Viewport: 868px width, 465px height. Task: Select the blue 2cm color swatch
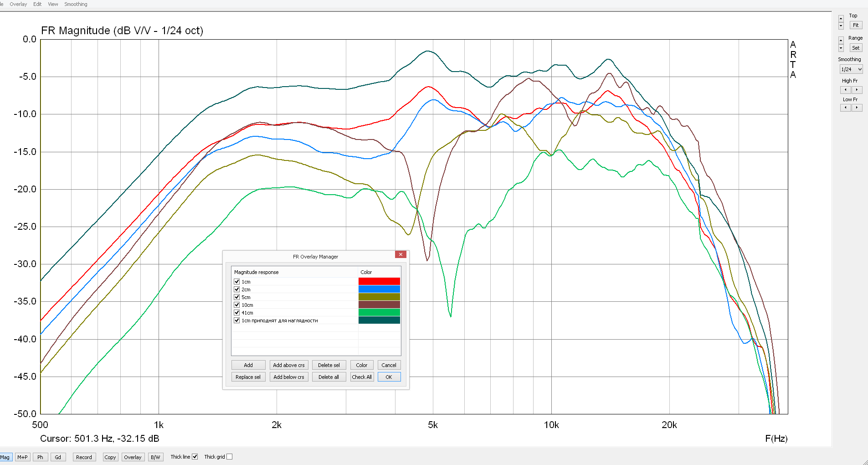[379, 289]
